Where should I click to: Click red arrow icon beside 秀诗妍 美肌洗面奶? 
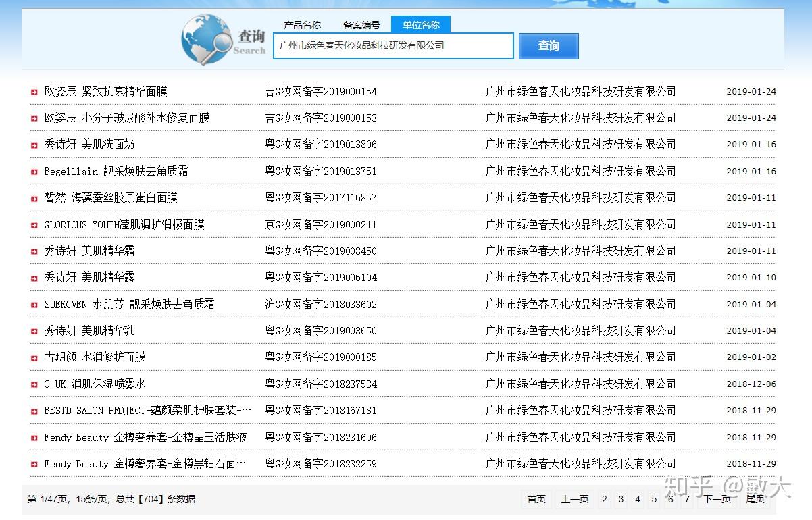click(34, 145)
